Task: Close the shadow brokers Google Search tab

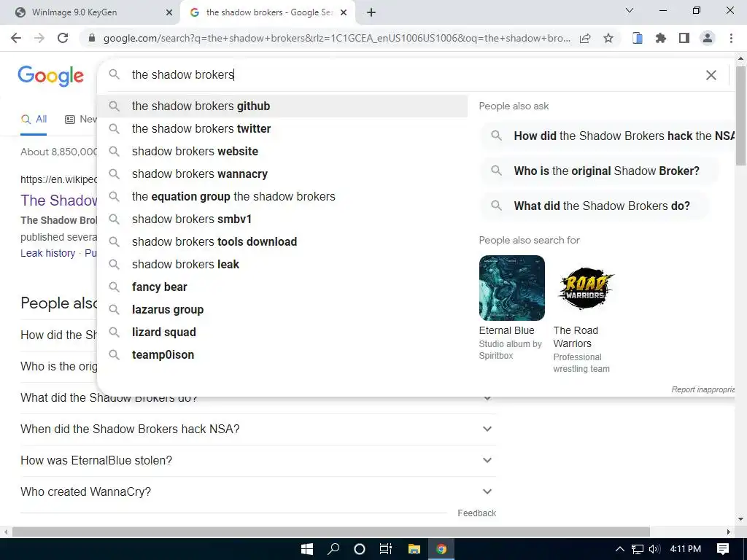Action: coord(344,12)
